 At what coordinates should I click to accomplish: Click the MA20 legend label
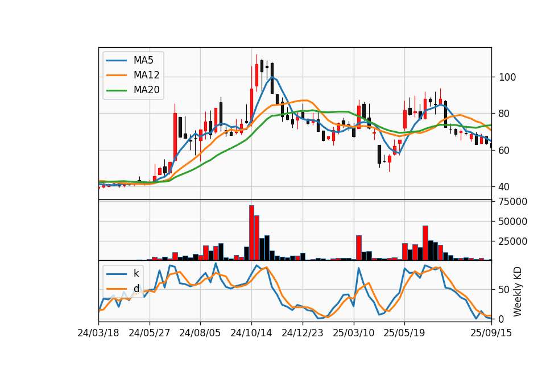click(146, 90)
